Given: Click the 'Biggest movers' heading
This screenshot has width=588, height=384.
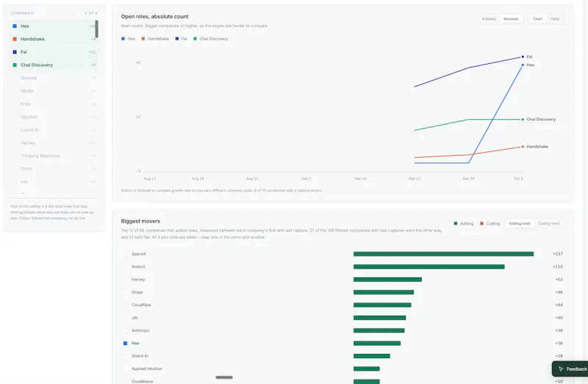Looking at the screenshot, I should pos(140,221).
